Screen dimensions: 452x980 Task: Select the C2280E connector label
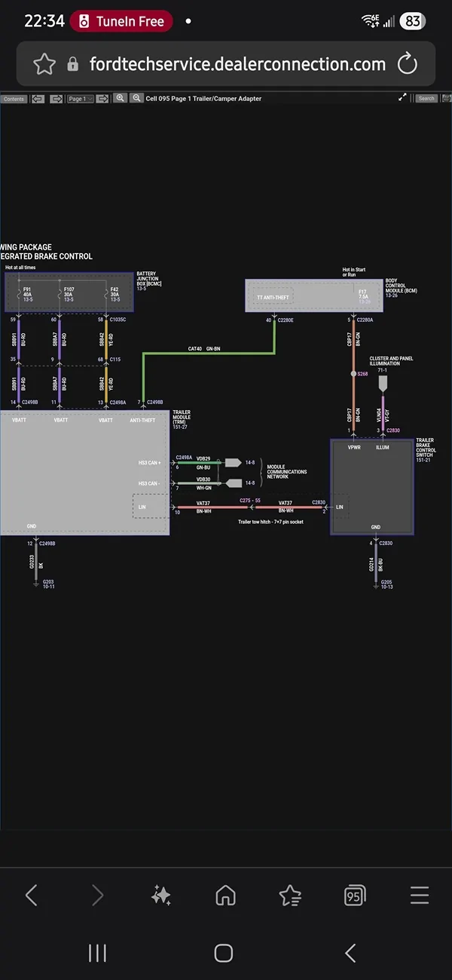(285, 320)
